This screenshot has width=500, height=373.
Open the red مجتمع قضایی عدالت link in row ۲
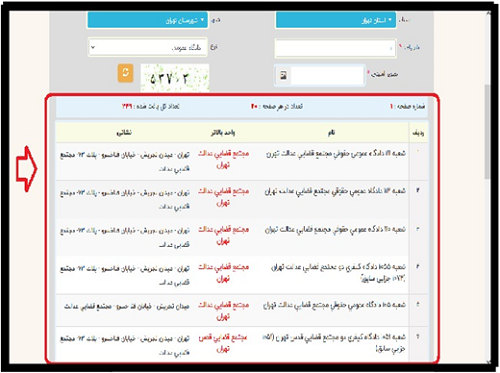(x=223, y=197)
